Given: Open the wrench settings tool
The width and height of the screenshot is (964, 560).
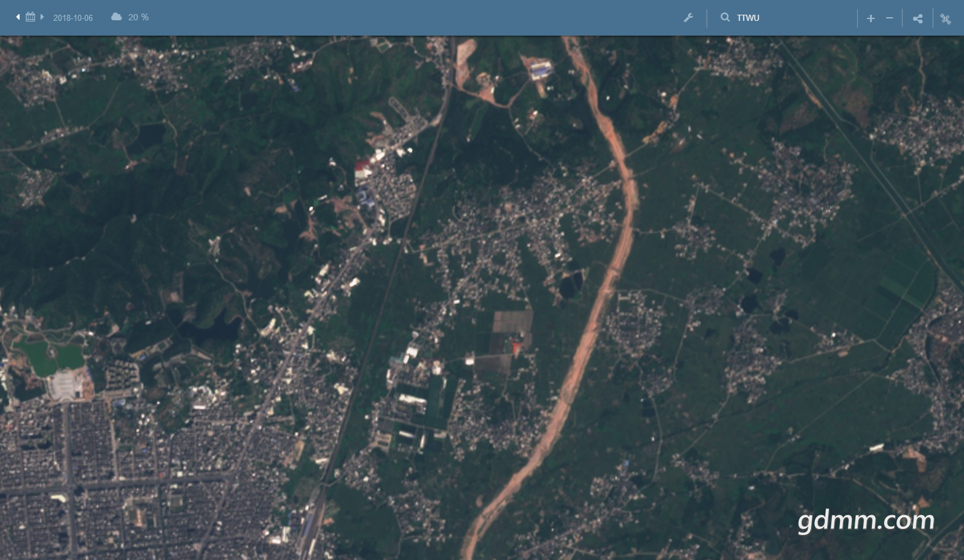Looking at the screenshot, I should pyautogui.click(x=688, y=18).
